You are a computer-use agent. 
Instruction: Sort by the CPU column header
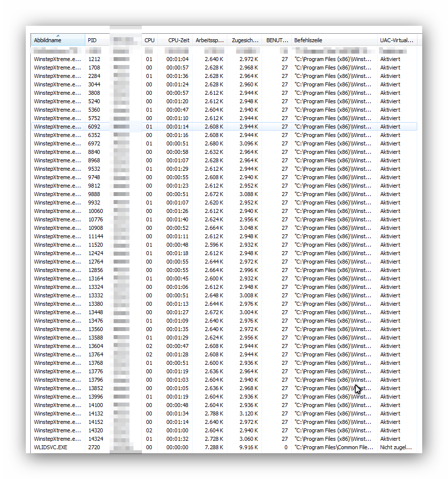[149, 40]
